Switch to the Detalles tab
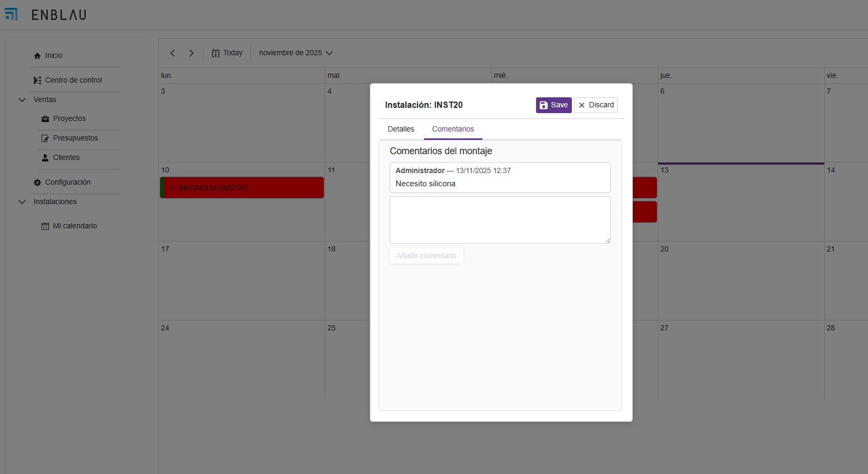Screen dimensions: 868x474 [401, 129]
